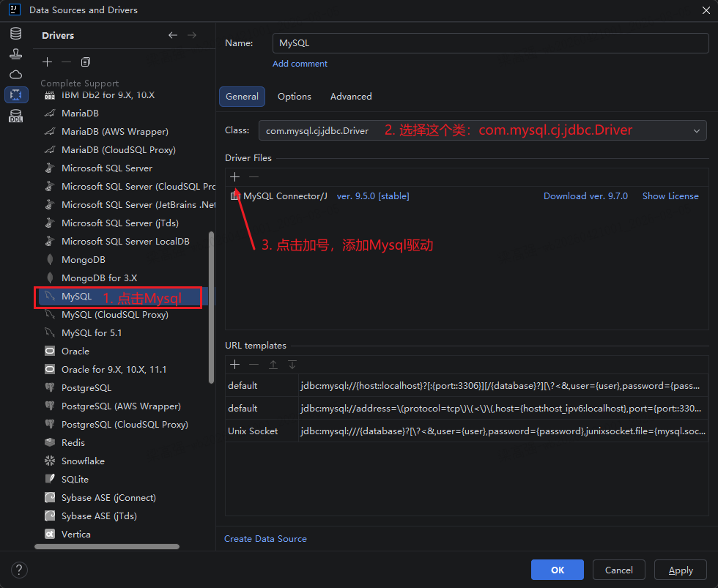The height and width of the screenshot is (588, 718).
Task: Remove driver file with minus icon
Action: 254,176
